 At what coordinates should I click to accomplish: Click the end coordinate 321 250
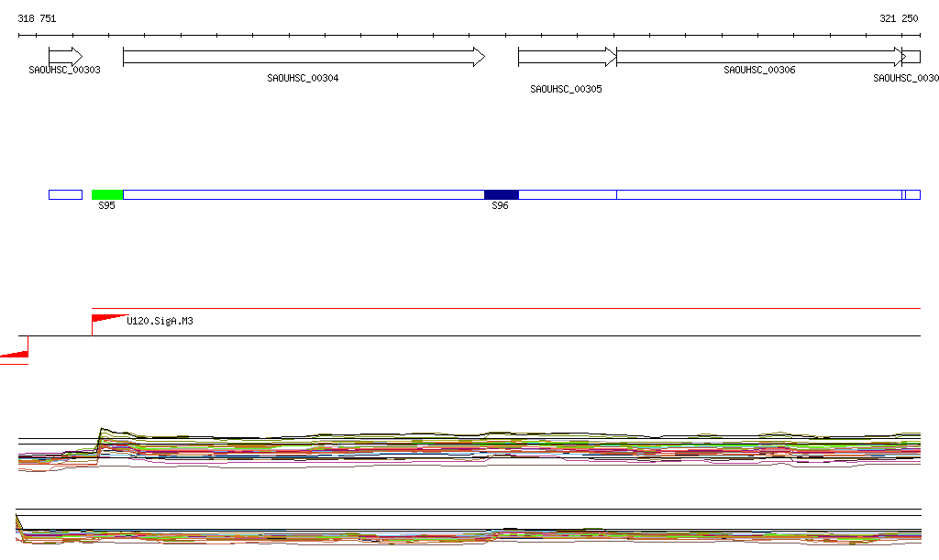click(899, 18)
